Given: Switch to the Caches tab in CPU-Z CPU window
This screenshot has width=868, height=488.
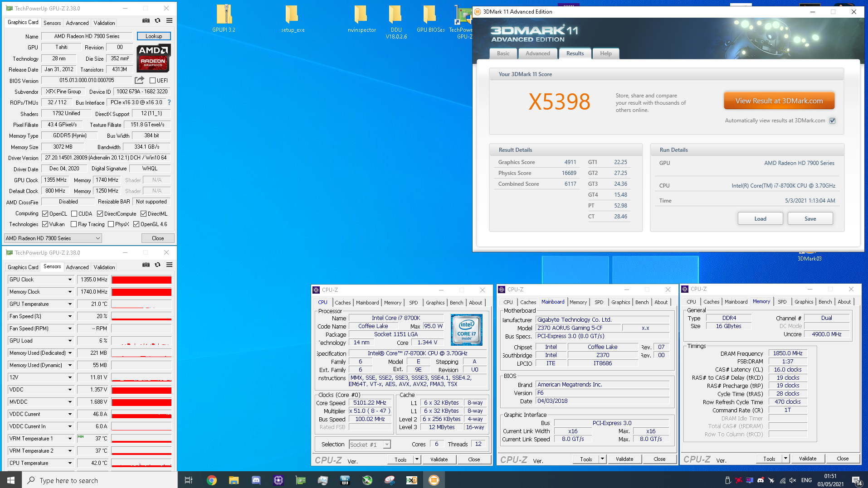Looking at the screenshot, I should (343, 303).
